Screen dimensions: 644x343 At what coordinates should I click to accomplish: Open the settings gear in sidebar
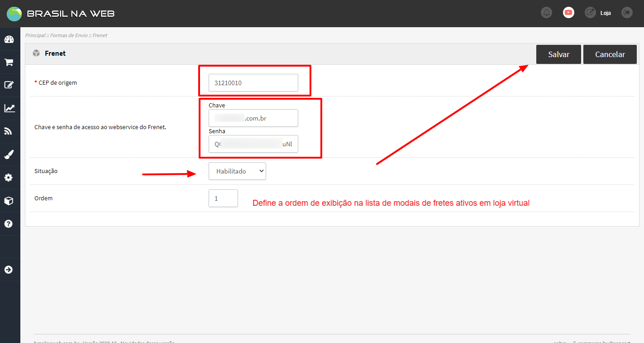[9, 178]
